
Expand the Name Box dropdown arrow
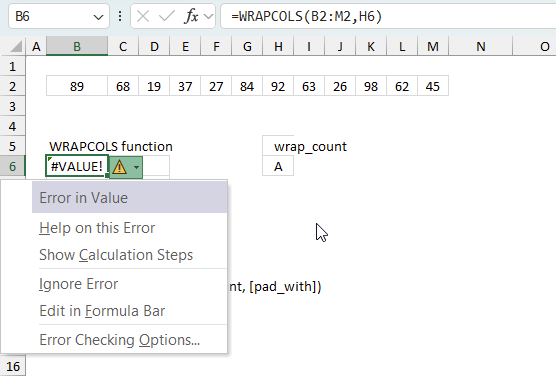point(98,17)
